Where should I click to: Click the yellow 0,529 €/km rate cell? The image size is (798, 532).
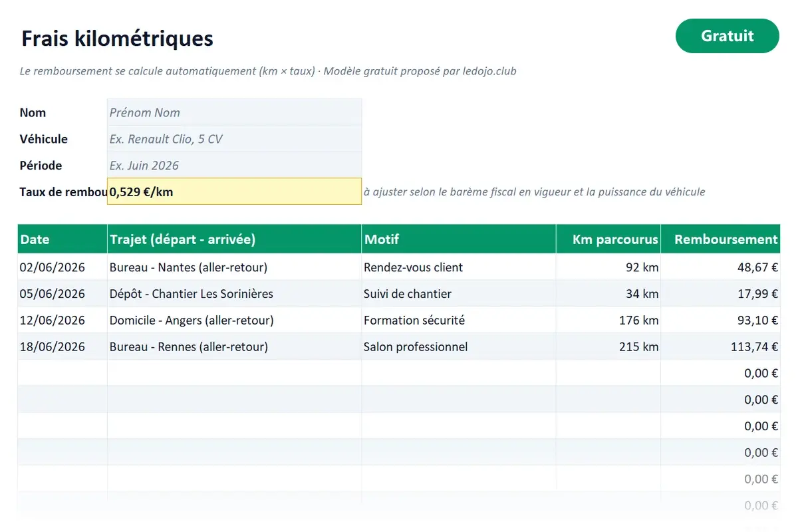point(234,192)
